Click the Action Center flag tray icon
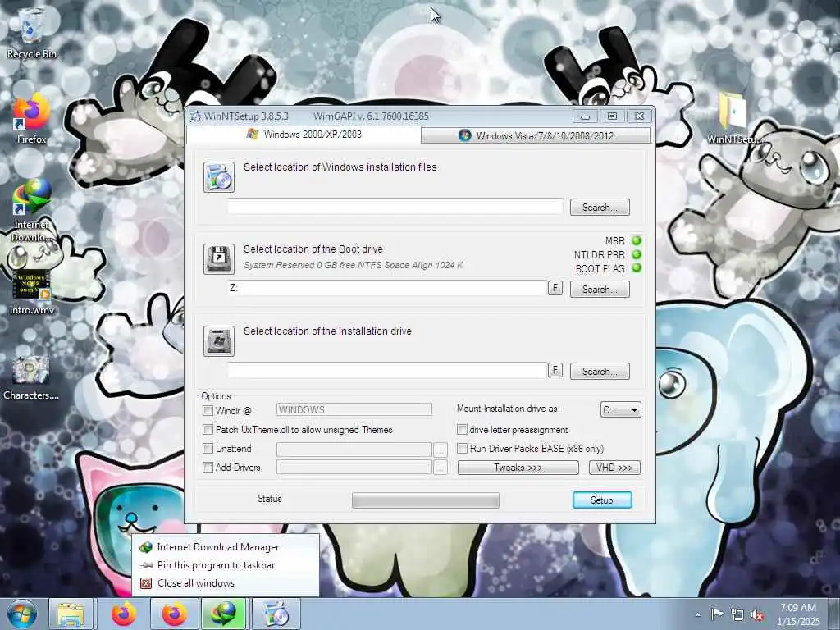Screen dimensions: 840x630 [717, 614]
